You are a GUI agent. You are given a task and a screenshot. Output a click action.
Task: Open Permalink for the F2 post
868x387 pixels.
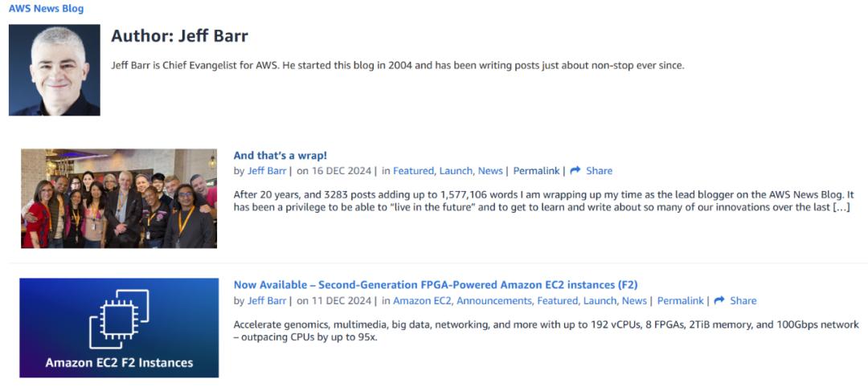pos(680,301)
